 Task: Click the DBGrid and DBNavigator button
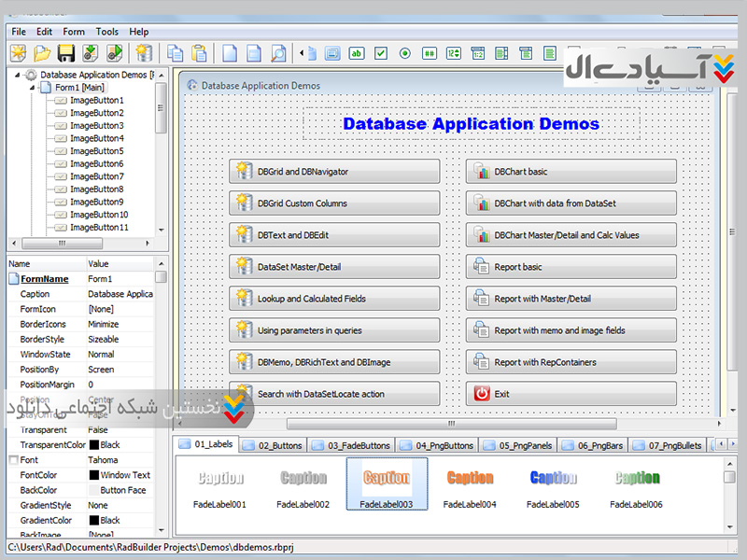coord(334,172)
